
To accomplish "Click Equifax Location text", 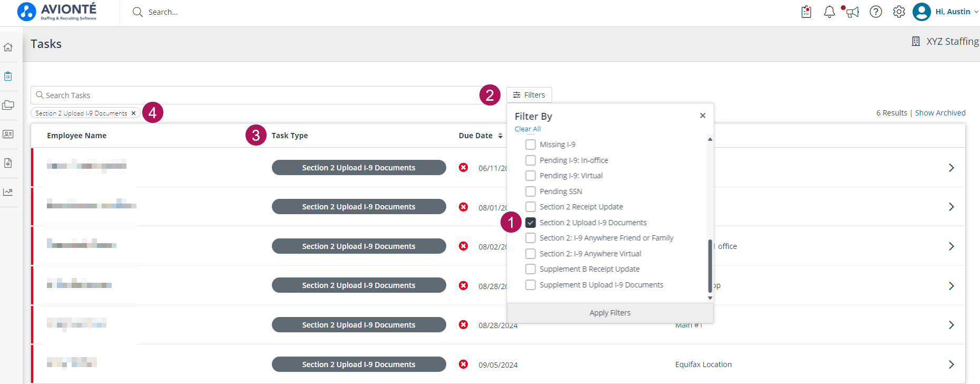I will (x=703, y=364).
